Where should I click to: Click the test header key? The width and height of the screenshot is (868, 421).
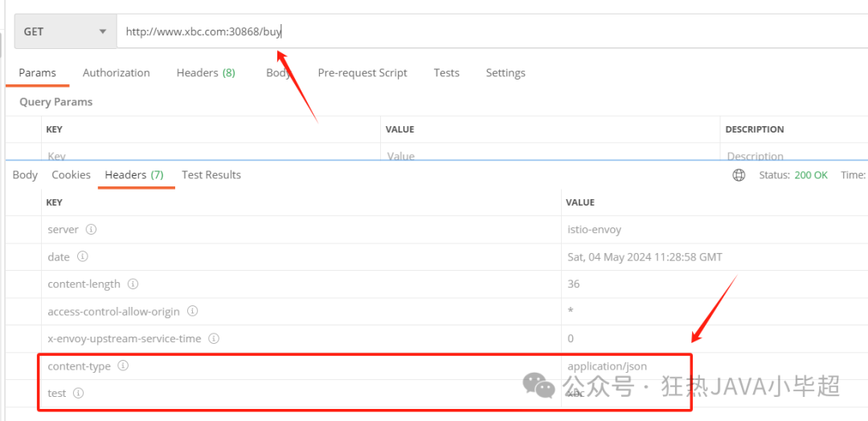(x=57, y=394)
